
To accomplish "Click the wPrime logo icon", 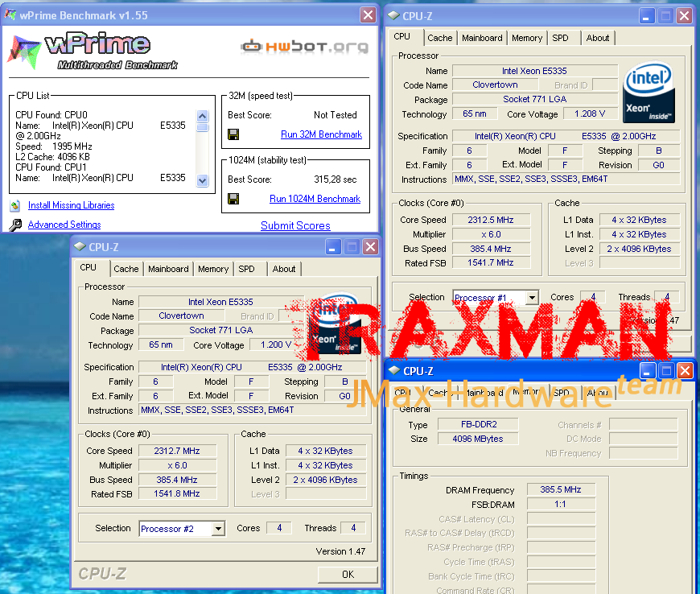I will click(24, 52).
